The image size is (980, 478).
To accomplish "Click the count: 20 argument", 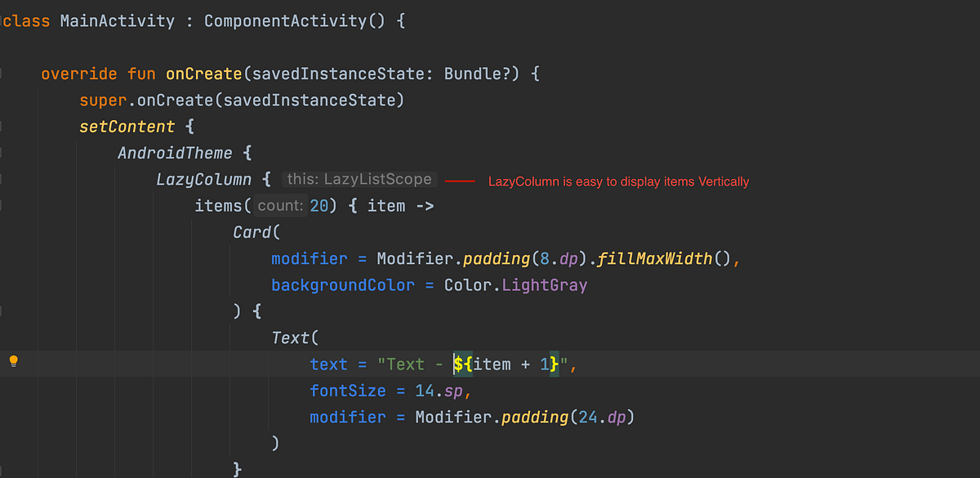I will tap(293, 205).
